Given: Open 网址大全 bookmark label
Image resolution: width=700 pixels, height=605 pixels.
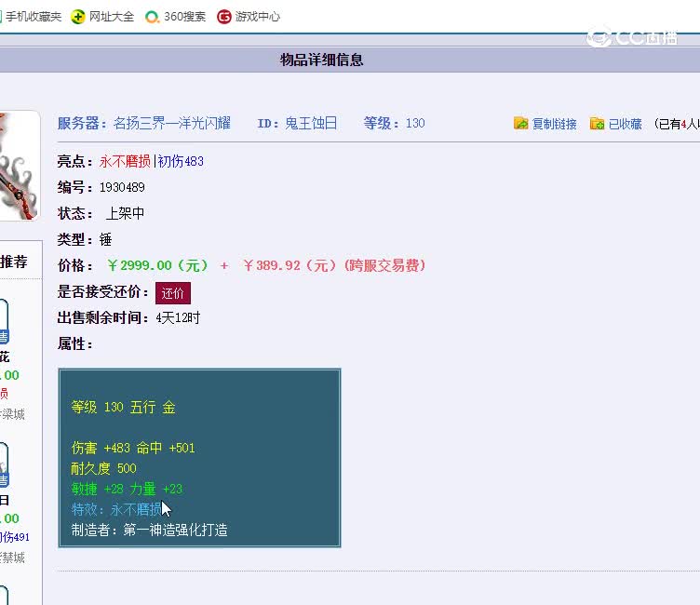Looking at the screenshot, I should point(111,17).
